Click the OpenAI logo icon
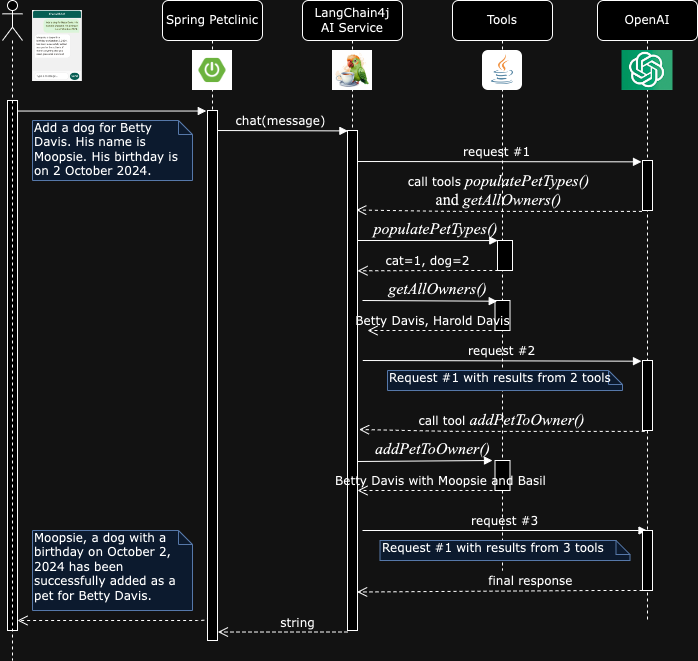 pyautogui.click(x=647, y=70)
